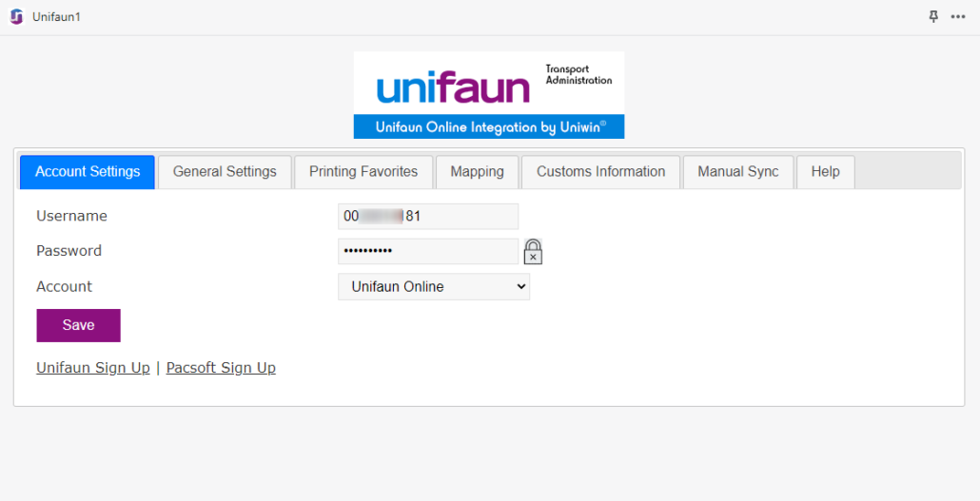Open the Help tab
Viewport: 980px width, 501px height.
coord(825,172)
